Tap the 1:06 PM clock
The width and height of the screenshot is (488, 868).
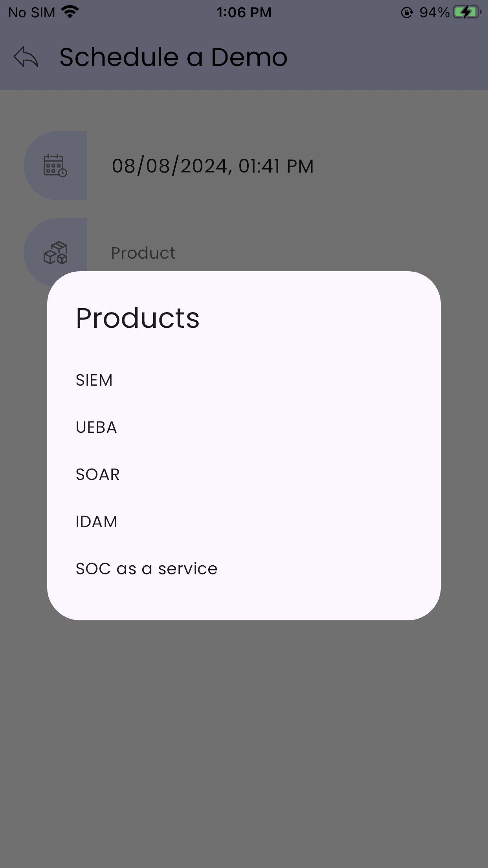[x=244, y=13]
